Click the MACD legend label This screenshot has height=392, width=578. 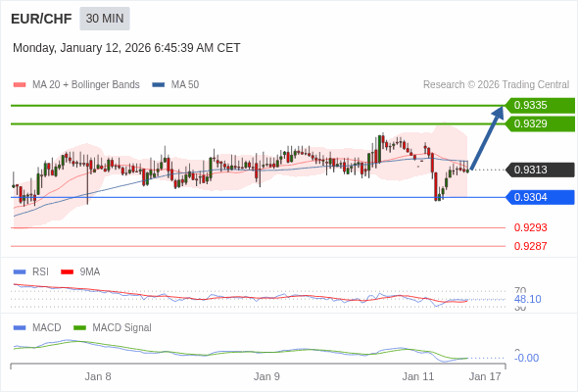coord(47,328)
